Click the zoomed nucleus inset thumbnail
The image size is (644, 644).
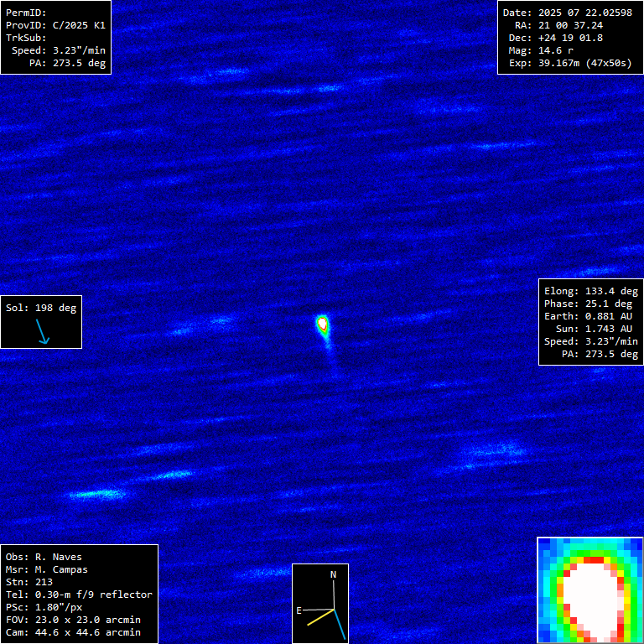[590, 590]
